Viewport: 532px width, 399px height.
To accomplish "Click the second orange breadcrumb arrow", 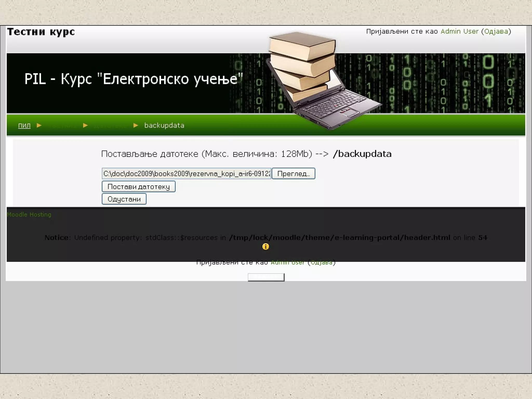I will (85, 125).
